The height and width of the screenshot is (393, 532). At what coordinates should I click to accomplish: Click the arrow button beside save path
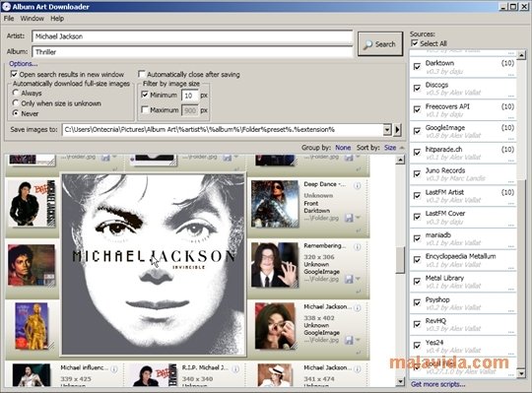point(397,130)
